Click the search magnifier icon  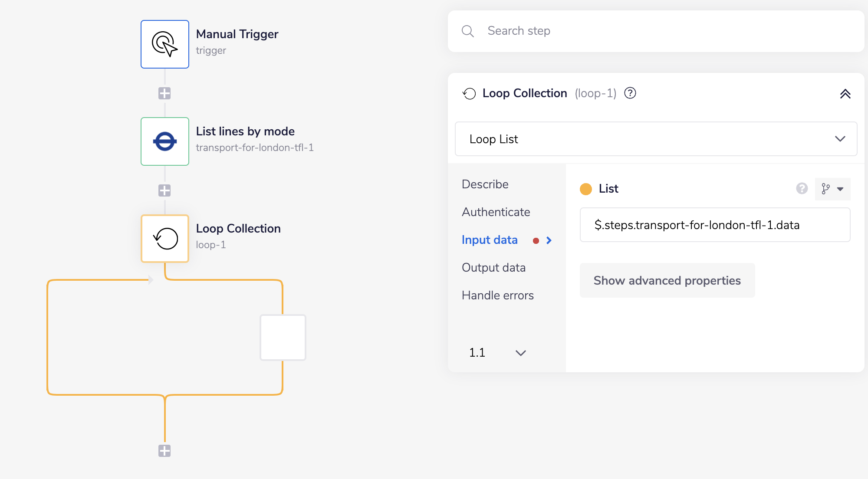point(468,31)
